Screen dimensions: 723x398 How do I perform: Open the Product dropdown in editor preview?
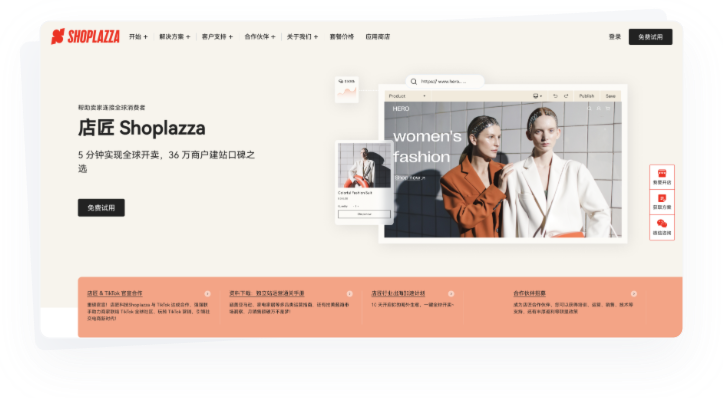(407, 96)
